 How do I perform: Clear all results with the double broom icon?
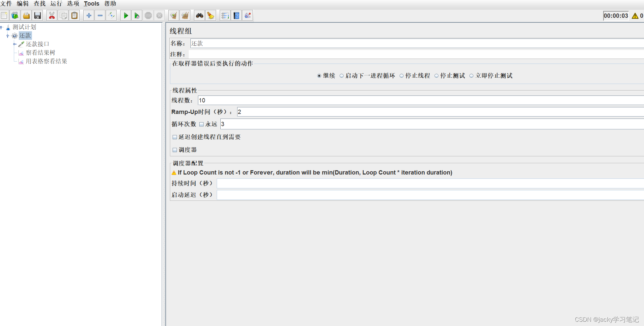click(x=185, y=15)
